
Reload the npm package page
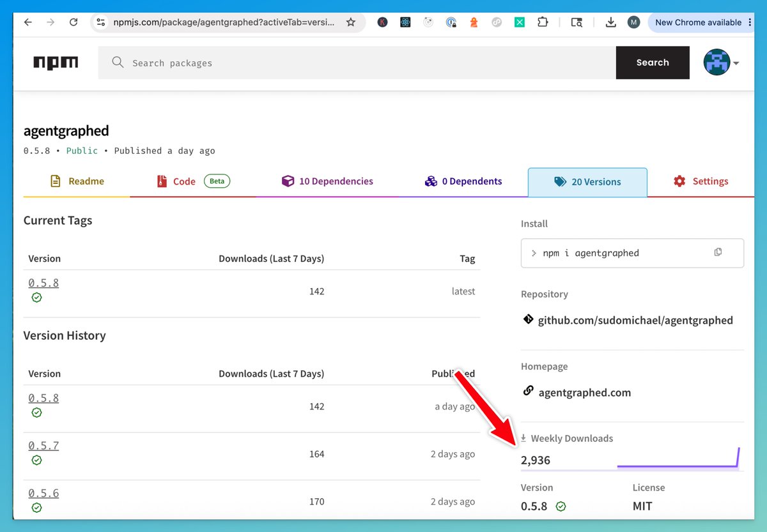tap(74, 22)
